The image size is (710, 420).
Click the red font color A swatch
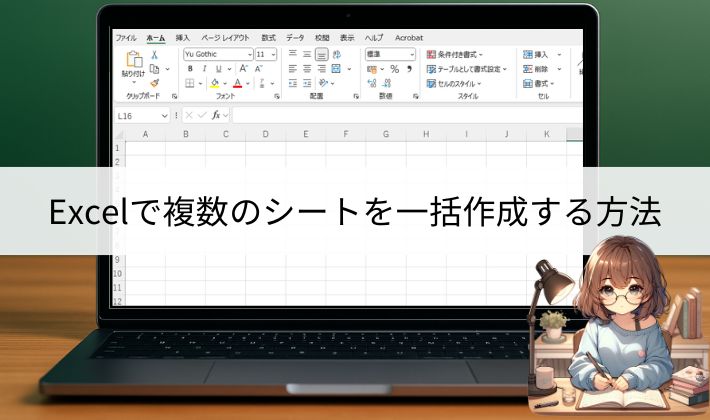tap(237, 83)
